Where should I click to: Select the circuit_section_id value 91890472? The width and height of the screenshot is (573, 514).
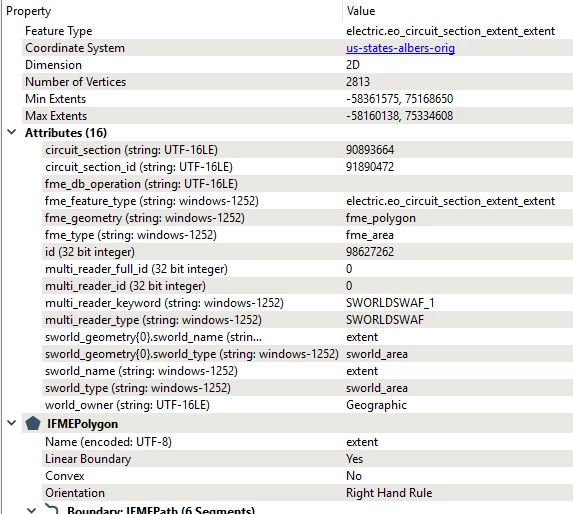point(370,167)
